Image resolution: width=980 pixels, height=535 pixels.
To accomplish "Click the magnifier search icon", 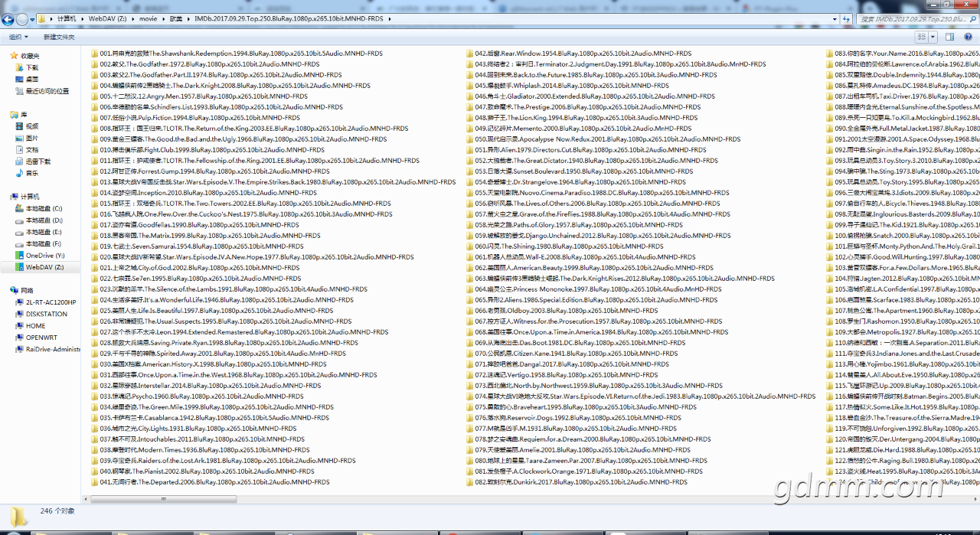I will (x=972, y=19).
